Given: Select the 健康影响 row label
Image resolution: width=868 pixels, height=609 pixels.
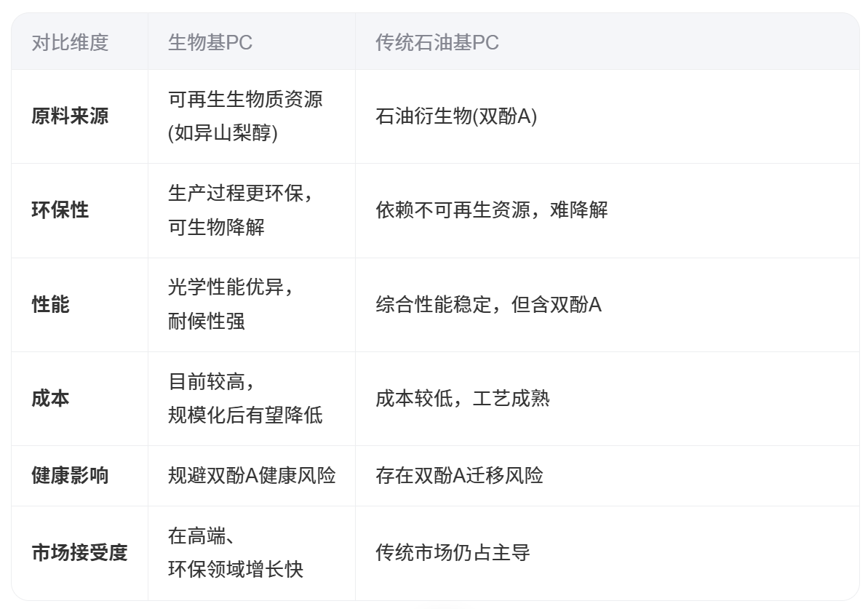Looking at the screenshot, I should click(x=70, y=476).
